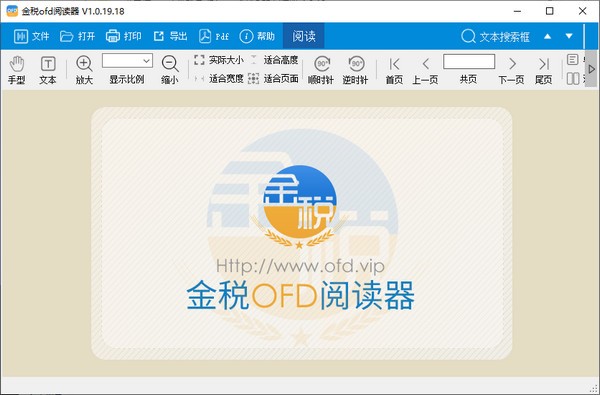The width and height of the screenshot is (600, 395).
Task: Minimize the 金税ofd阅读器 window
Action: [x=517, y=11]
